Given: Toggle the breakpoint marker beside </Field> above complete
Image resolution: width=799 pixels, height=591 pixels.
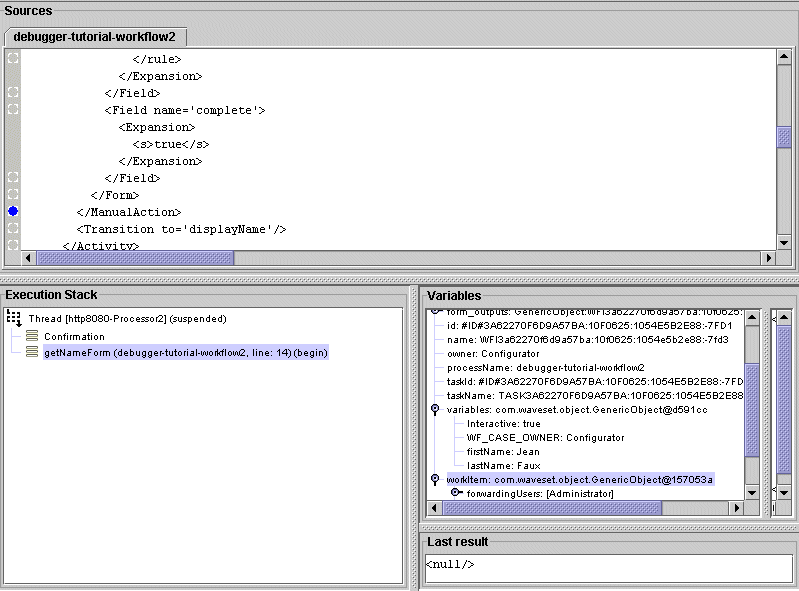Looking at the screenshot, I should pos(13,93).
